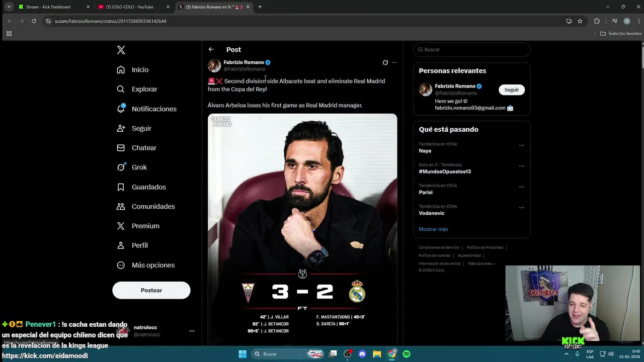Image resolution: width=644 pixels, height=362 pixels.
Task: Click the Seguir person icon in sidebar
Action: pos(121,128)
